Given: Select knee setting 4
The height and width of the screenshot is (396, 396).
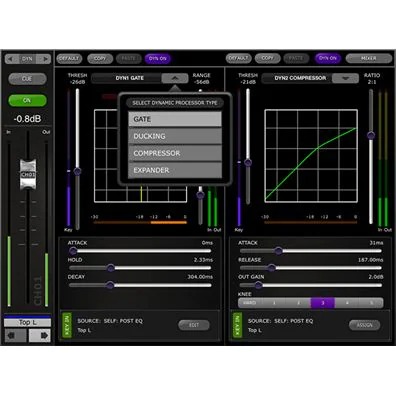Looking at the screenshot, I should (347, 303).
